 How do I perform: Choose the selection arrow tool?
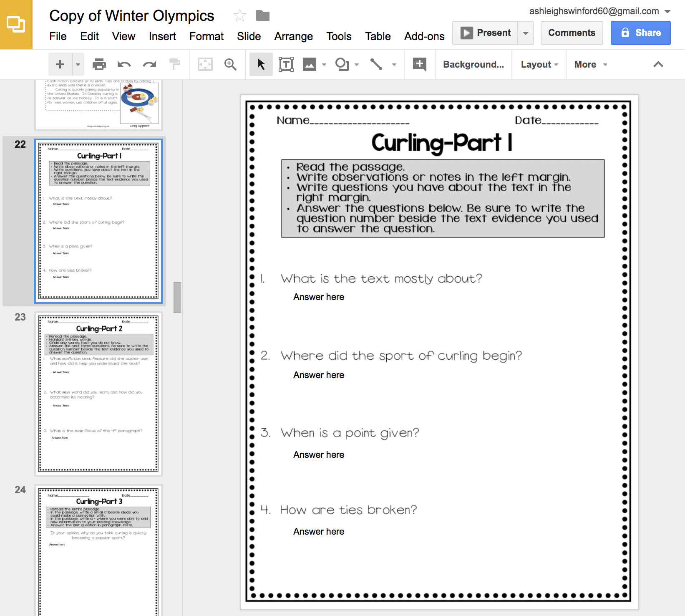tap(260, 64)
